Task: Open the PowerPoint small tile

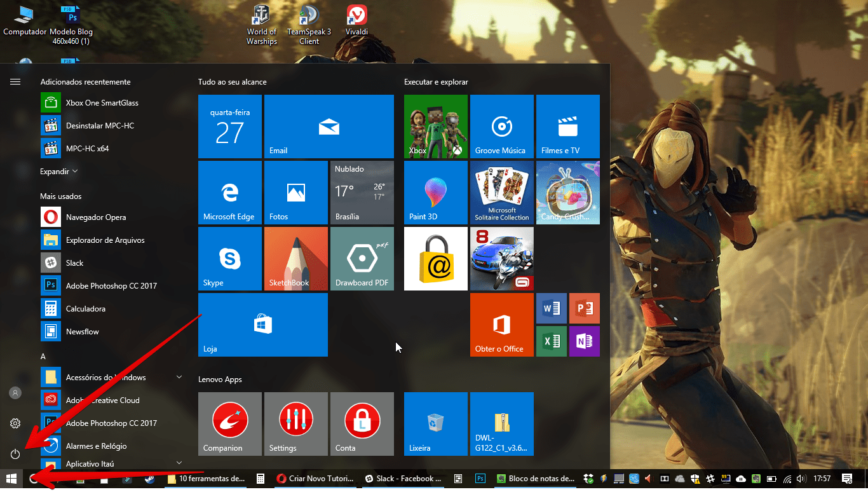Action: 585,308
